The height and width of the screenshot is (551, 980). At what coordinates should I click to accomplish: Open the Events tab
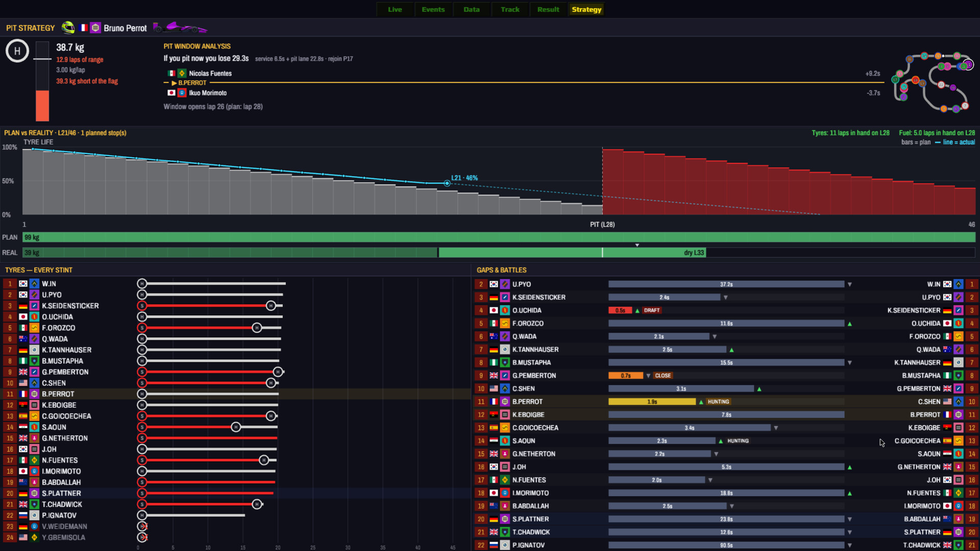click(x=433, y=9)
